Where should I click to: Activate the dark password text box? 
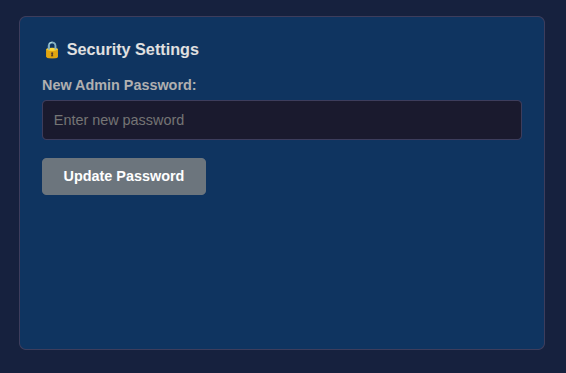click(x=282, y=120)
